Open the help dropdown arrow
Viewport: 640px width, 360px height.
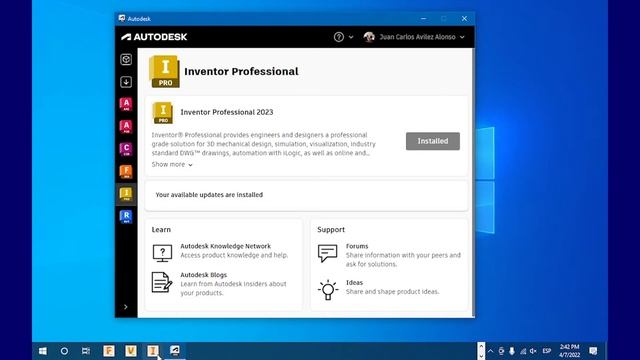point(351,37)
